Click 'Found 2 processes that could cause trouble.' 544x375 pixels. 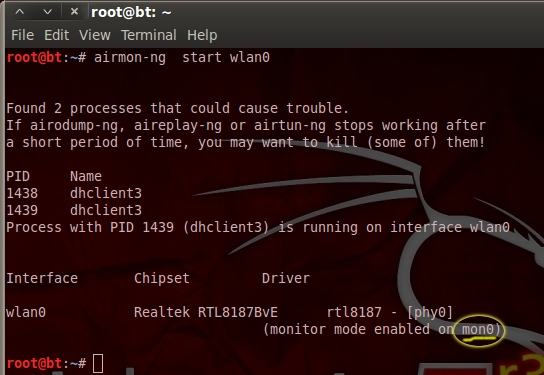click(x=177, y=108)
